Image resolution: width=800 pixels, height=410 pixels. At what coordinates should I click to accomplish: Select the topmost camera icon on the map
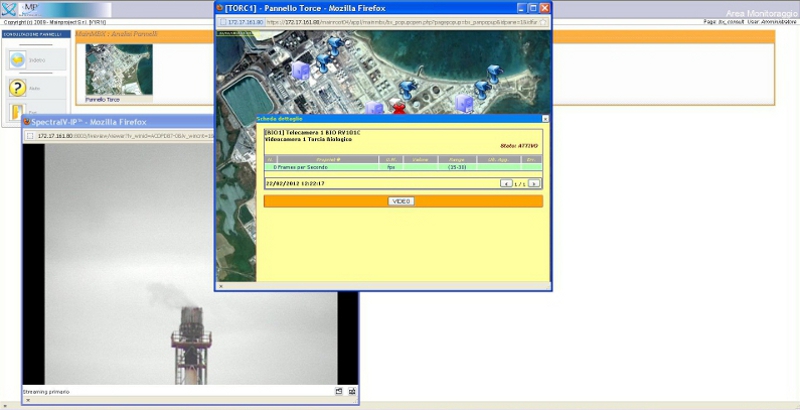(x=334, y=47)
